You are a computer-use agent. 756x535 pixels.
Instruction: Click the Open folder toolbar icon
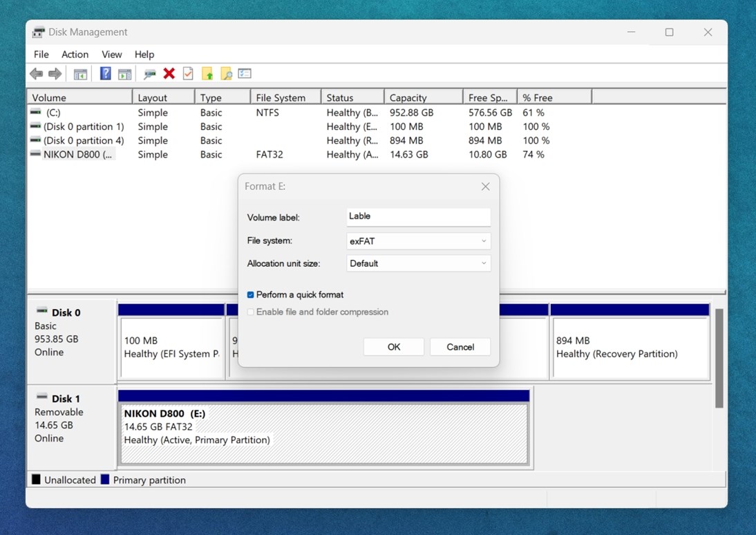click(x=207, y=73)
